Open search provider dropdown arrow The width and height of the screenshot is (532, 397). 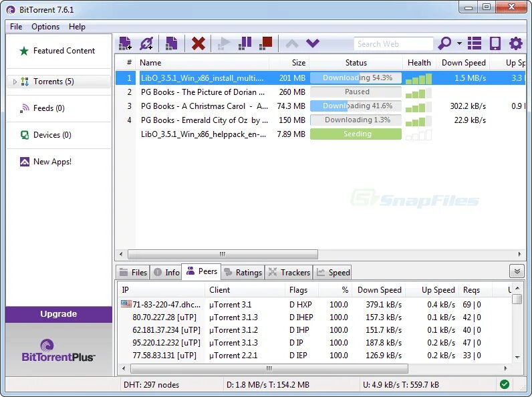click(x=459, y=43)
